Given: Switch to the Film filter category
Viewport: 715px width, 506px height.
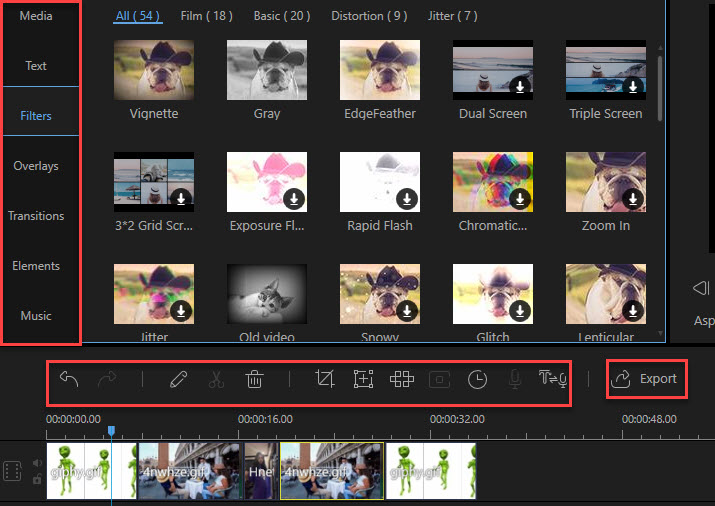Looking at the screenshot, I should tap(205, 16).
